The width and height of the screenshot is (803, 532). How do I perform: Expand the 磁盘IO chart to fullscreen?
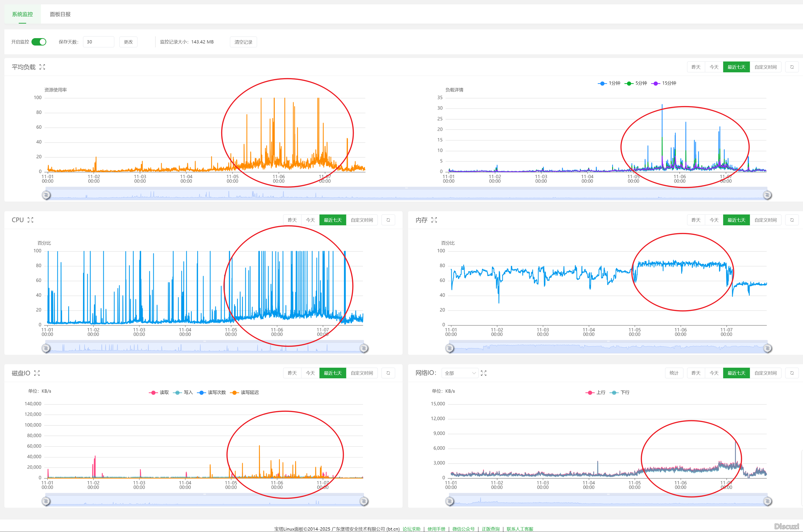tap(37, 373)
